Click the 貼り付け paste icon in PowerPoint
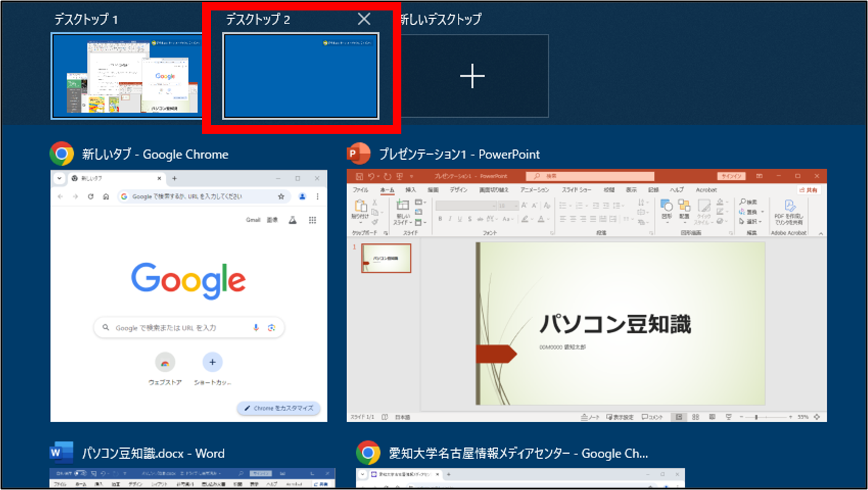Viewport: 868px width, 490px height. coord(360,207)
